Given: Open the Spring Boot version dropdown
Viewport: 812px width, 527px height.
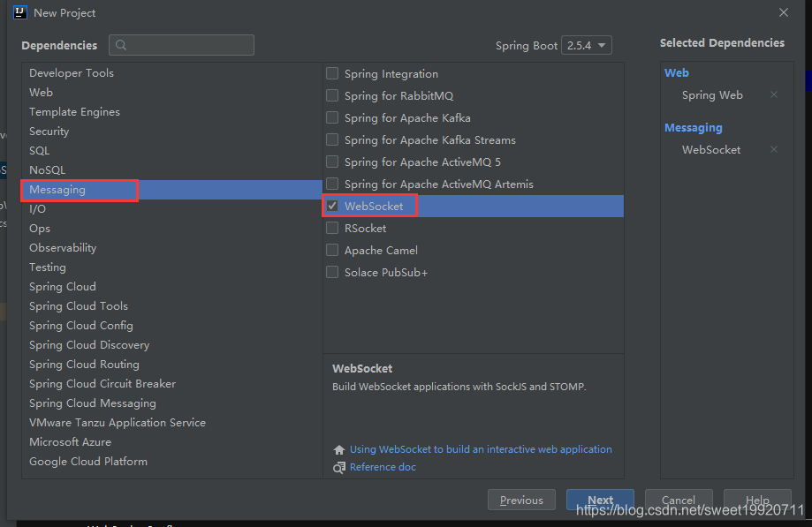Looking at the screenshot, I should tap(586, 46).
